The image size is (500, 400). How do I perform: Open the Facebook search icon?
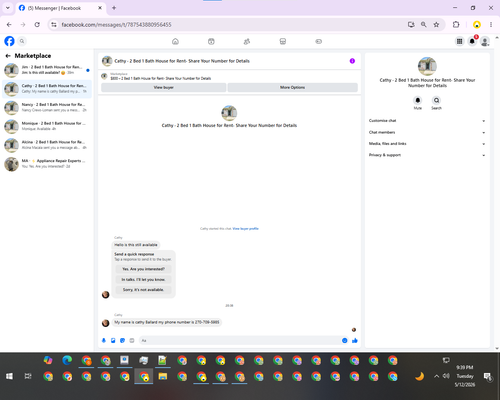click(x=22, y=41)
